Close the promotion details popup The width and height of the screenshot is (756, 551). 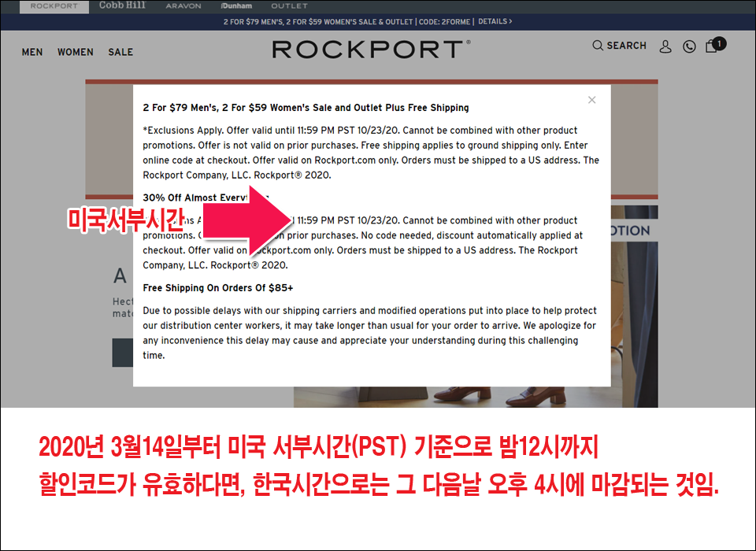click(591, 100)
